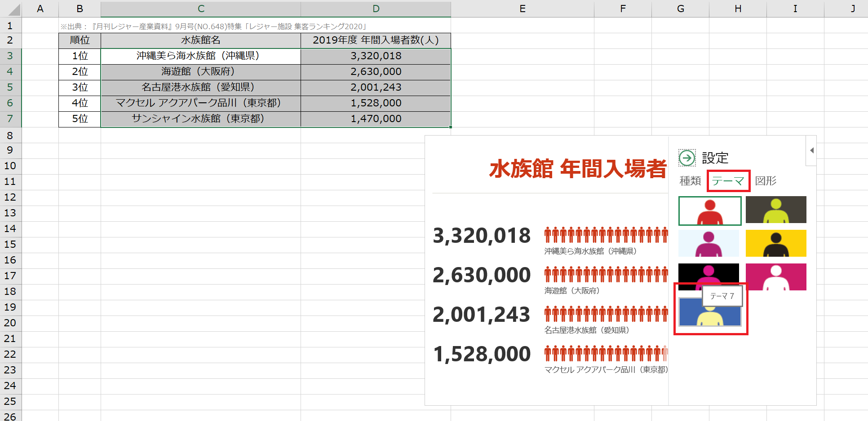Click the 海遊館（大阪府） cell
868x421 pixels.
pos(201,72)
